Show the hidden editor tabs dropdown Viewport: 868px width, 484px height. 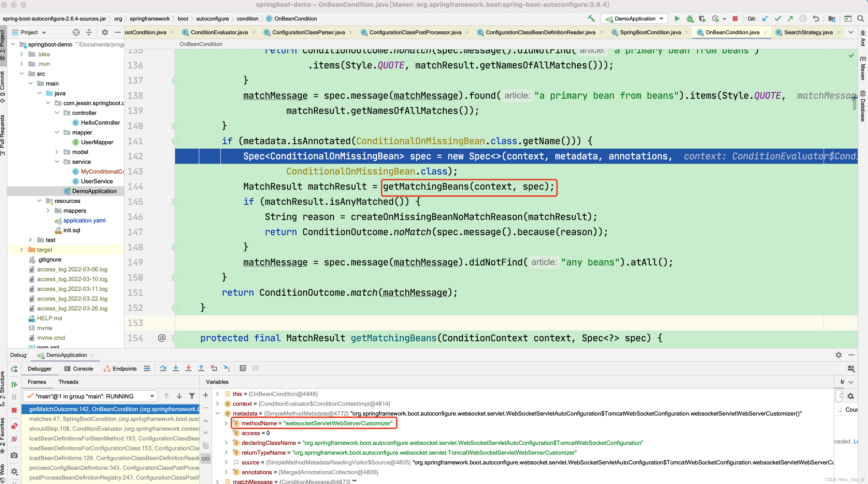(851, 32)
